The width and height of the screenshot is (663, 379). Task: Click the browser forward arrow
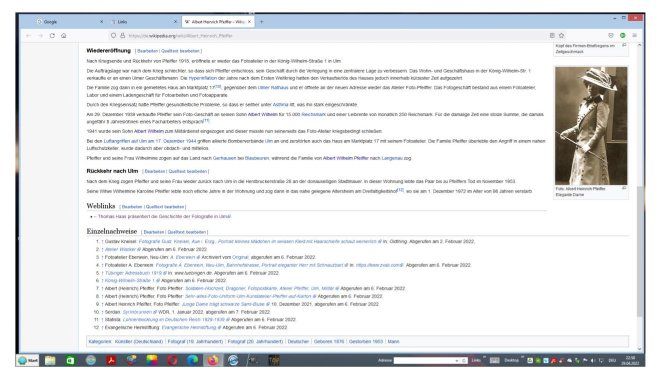pos(40,36)
